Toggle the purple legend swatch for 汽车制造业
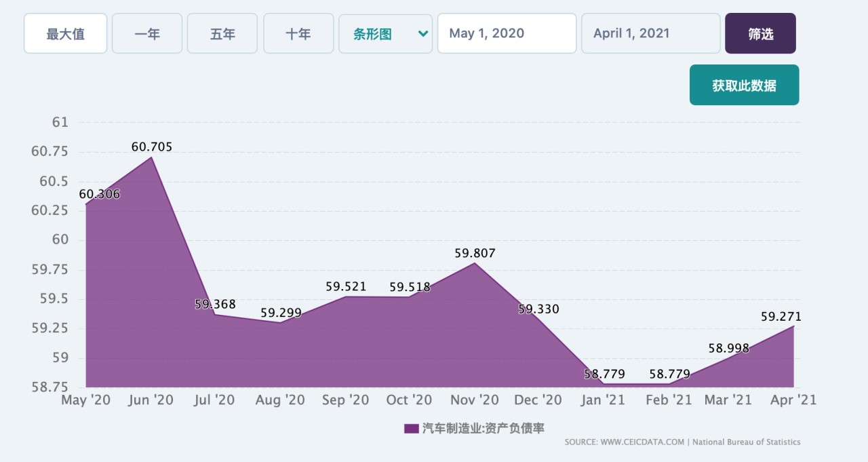Viewport: 868px width, 462px height. [411, 428]
